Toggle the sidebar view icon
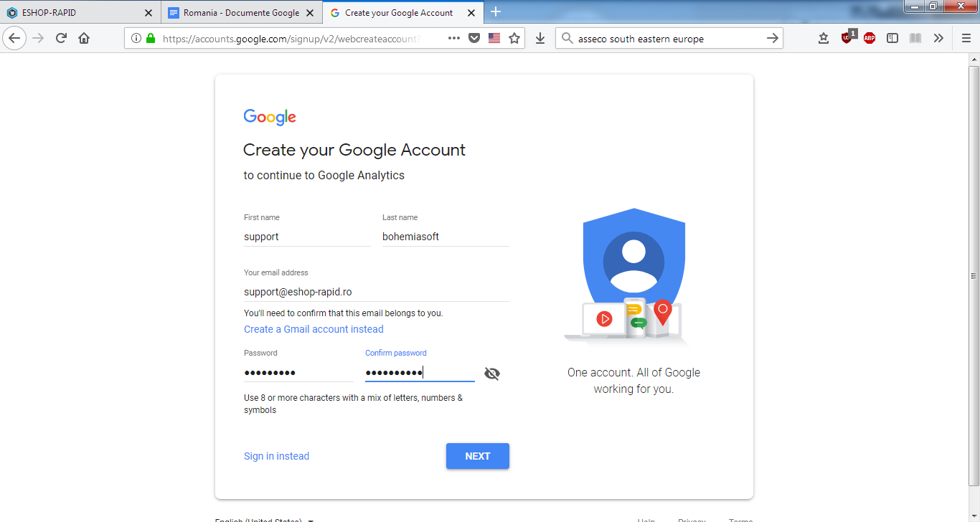The height and width of the screenshot is (522, 980). [x=892, y=39]
